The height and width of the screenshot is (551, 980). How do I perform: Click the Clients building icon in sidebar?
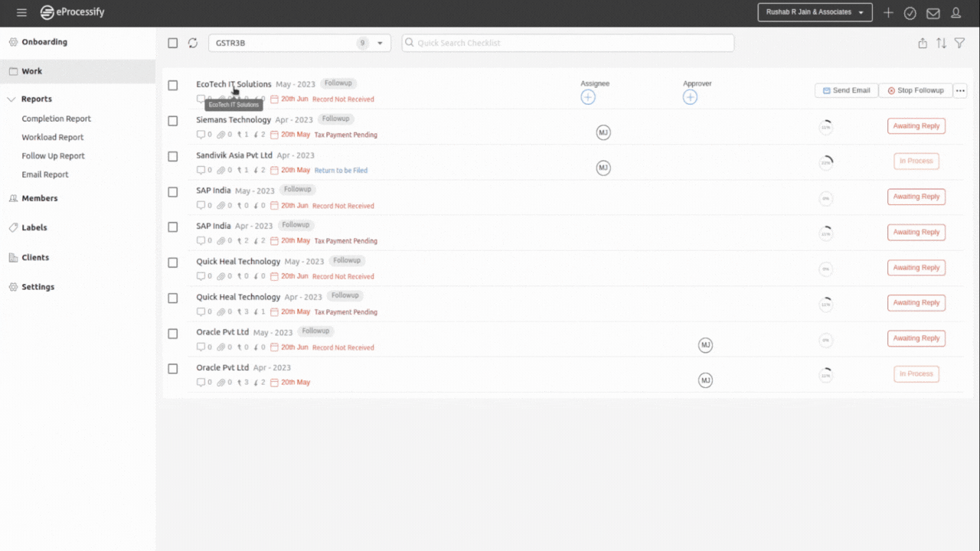13,257
